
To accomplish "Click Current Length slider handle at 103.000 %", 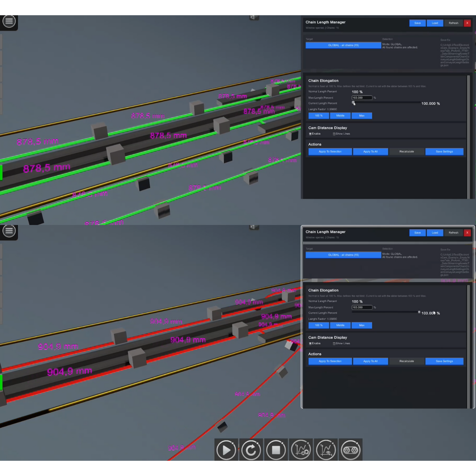I will pos(419,312).
